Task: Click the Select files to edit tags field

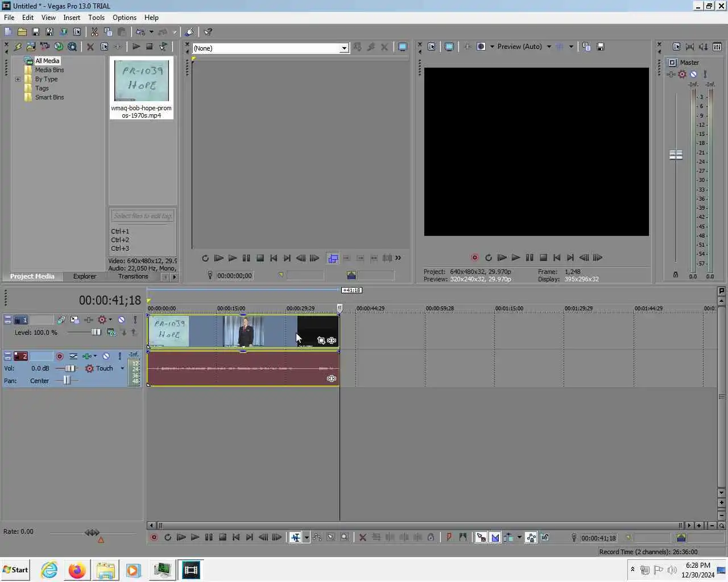Action: (142, 216)
